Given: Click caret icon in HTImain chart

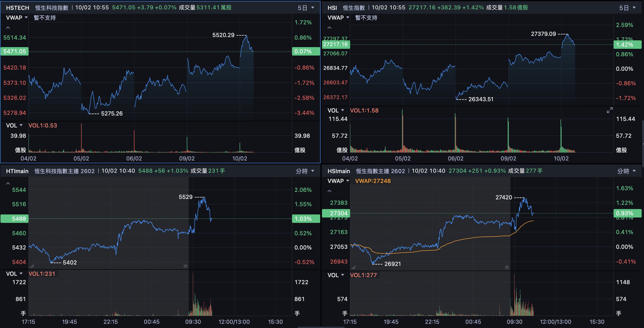Looking at the screenshot, I should (x=8, y=183).
